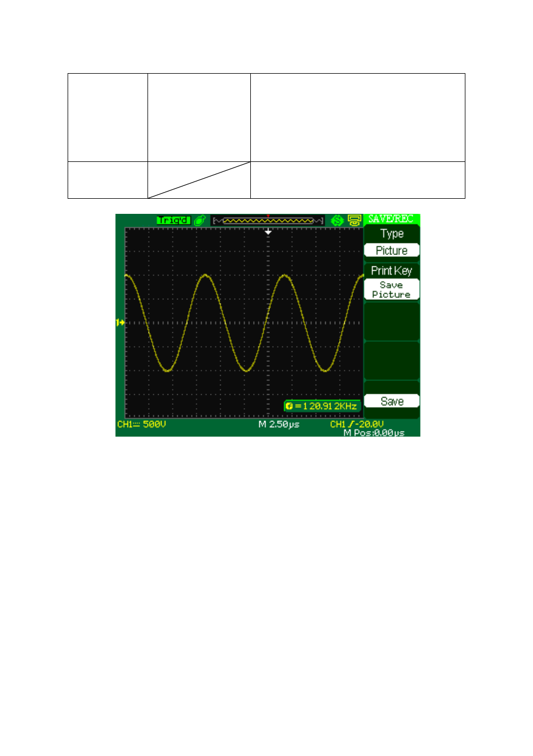Select the Print Key menu option

[392, 271]
